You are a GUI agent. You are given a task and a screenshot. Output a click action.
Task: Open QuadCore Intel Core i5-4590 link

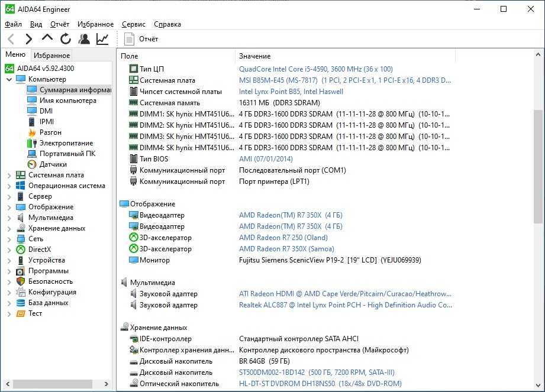pyautogui.click(x=315, y=69)
